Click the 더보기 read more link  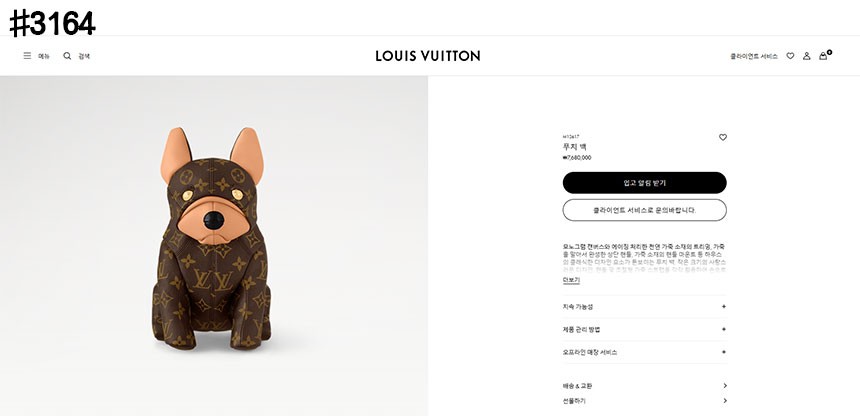pyautogui.click(x=571, y=280)
